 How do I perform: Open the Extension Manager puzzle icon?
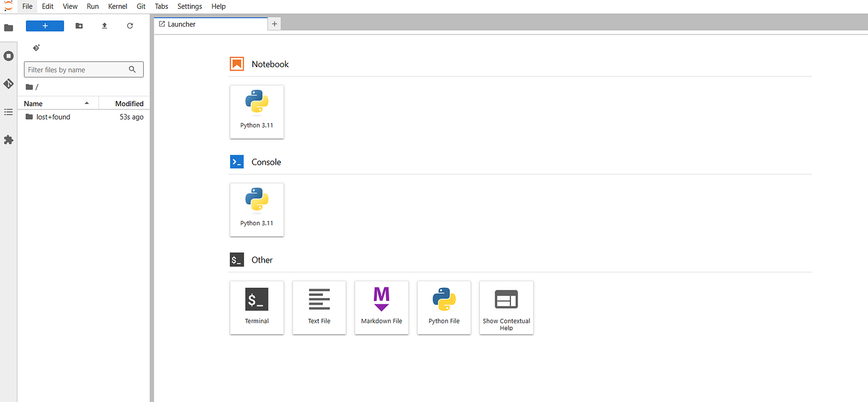8,140
